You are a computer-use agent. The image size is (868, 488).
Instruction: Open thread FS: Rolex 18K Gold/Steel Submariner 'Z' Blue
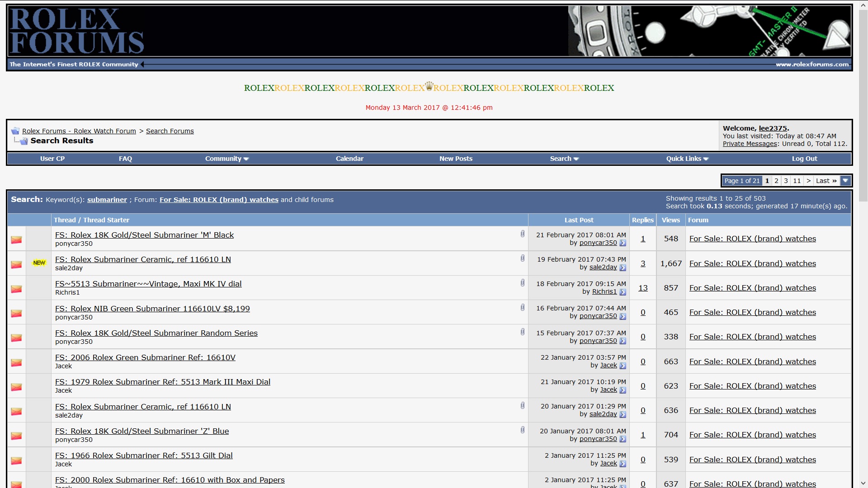point(142,431)
